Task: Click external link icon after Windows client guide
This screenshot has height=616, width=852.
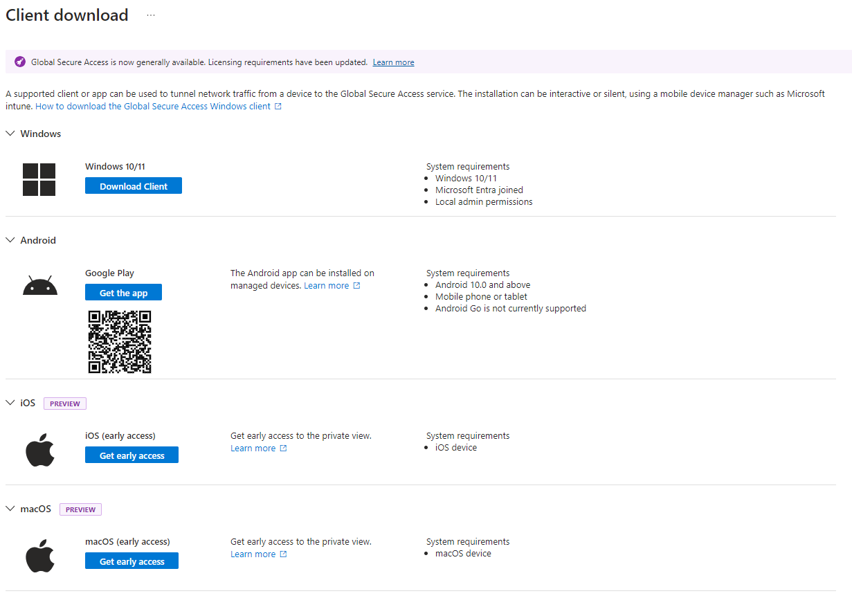Action: (278, 107)
